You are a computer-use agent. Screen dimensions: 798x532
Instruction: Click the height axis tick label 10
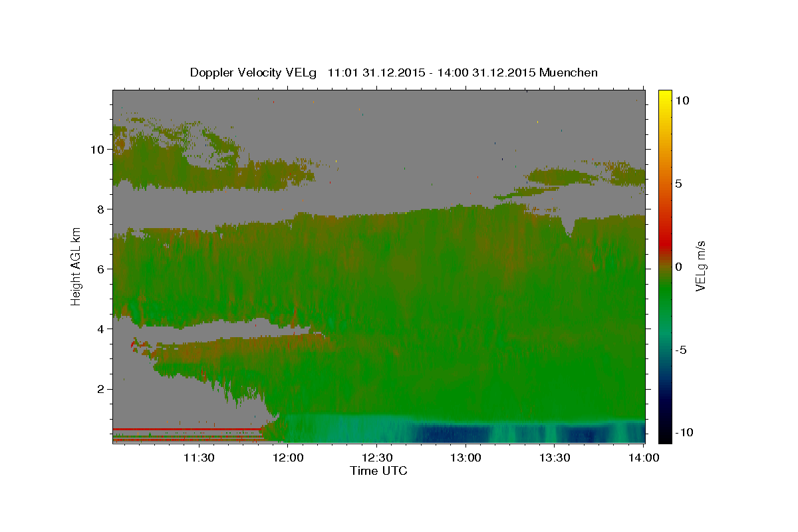pos(98,150)
